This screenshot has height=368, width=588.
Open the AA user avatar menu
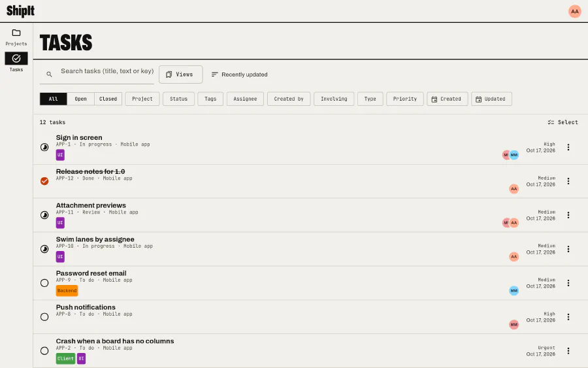click(574, 11)
